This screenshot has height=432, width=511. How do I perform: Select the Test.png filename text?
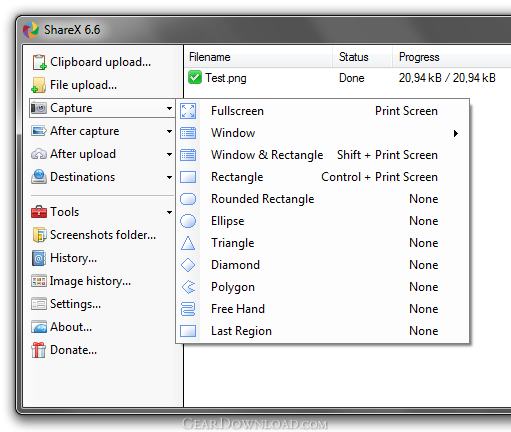coord(226,78)
